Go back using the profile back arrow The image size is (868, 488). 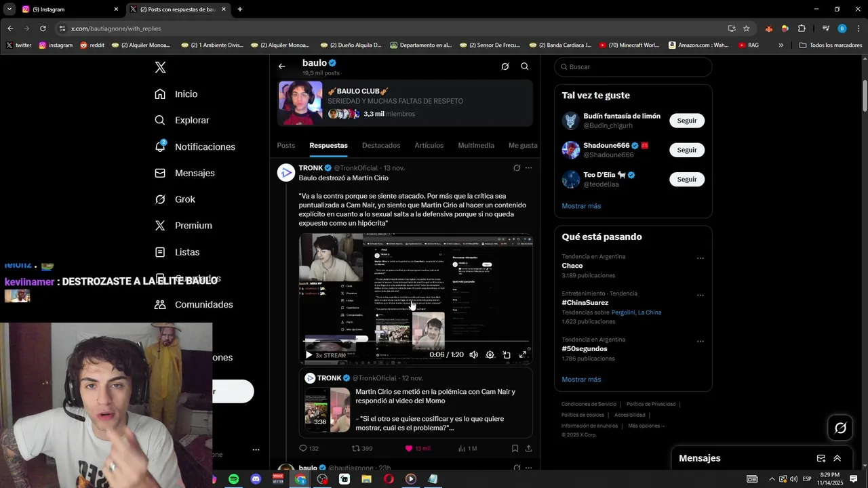tap(282, 66)
